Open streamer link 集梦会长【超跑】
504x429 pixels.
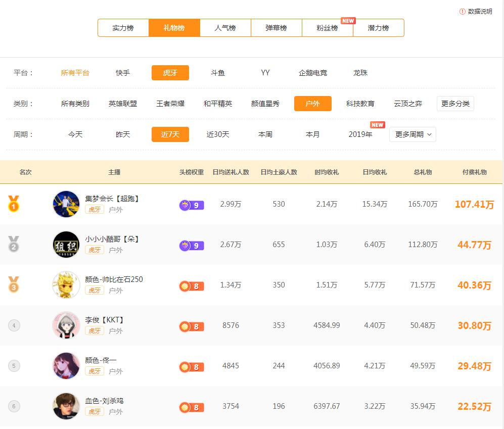click(112, 199)
